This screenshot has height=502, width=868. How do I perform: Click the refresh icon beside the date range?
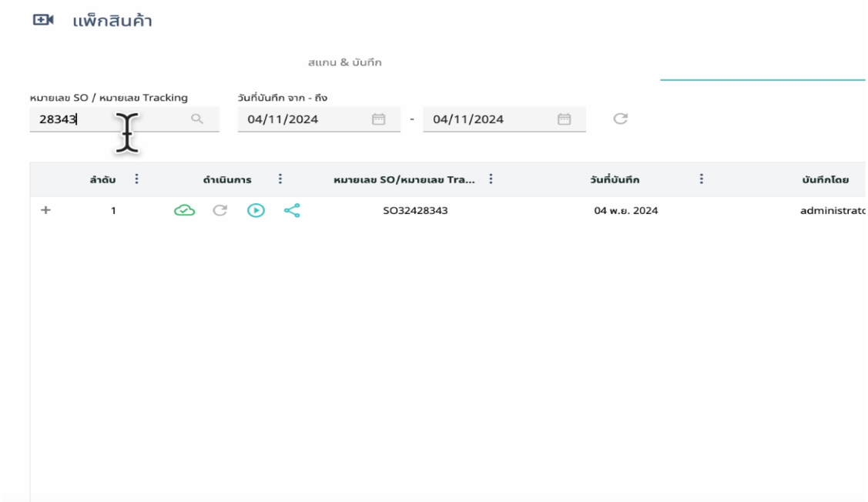tap(620, 119)
